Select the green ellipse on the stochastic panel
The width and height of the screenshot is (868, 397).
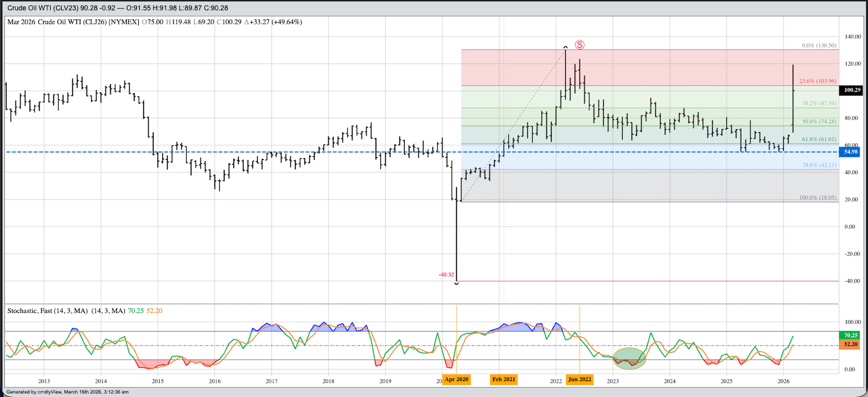pos(629,358)
